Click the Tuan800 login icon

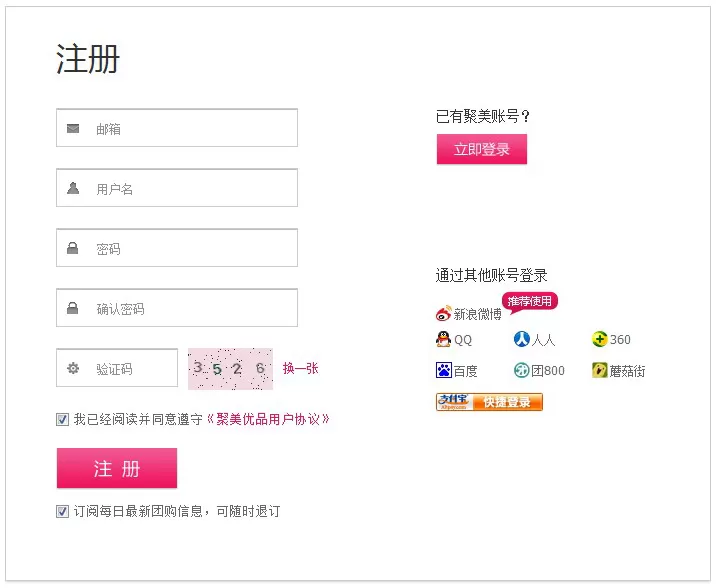[521, 370]
